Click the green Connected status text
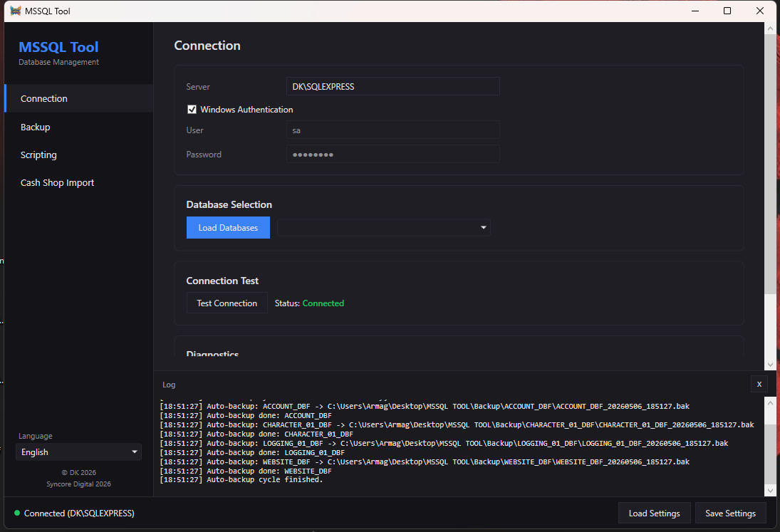 [x=323, y=303]
